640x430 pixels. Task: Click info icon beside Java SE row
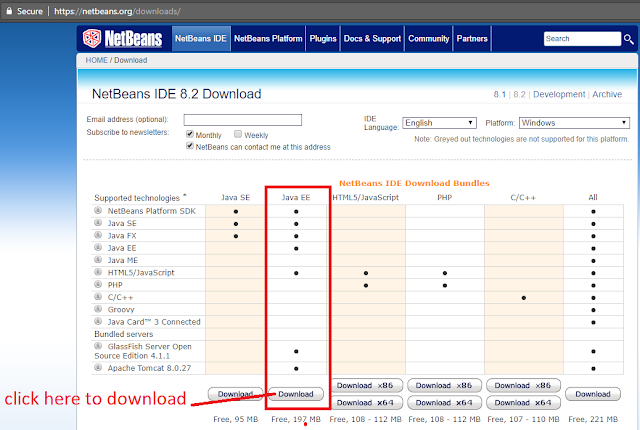pyautogui.click(x=98, y=223)
